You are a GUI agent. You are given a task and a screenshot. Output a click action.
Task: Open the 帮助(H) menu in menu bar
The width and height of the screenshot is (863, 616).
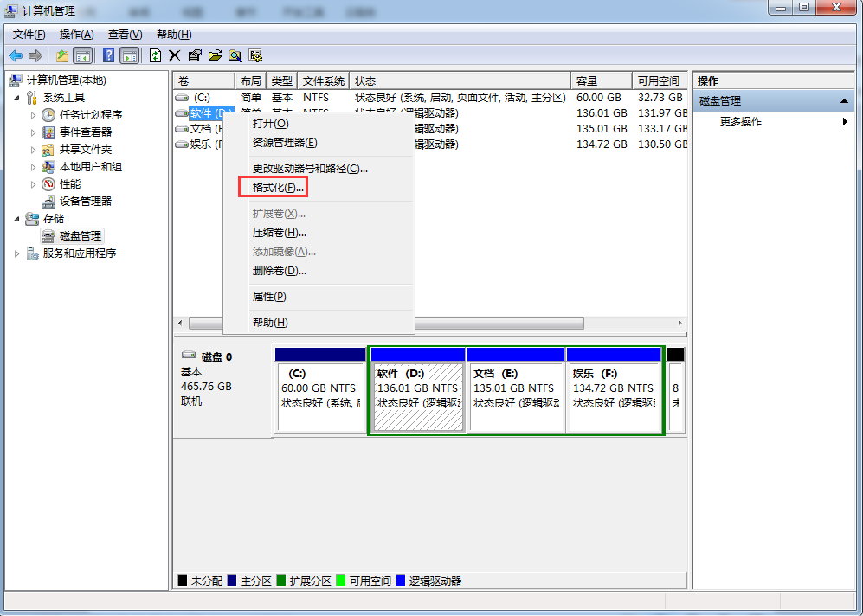(x=174, y=35)
